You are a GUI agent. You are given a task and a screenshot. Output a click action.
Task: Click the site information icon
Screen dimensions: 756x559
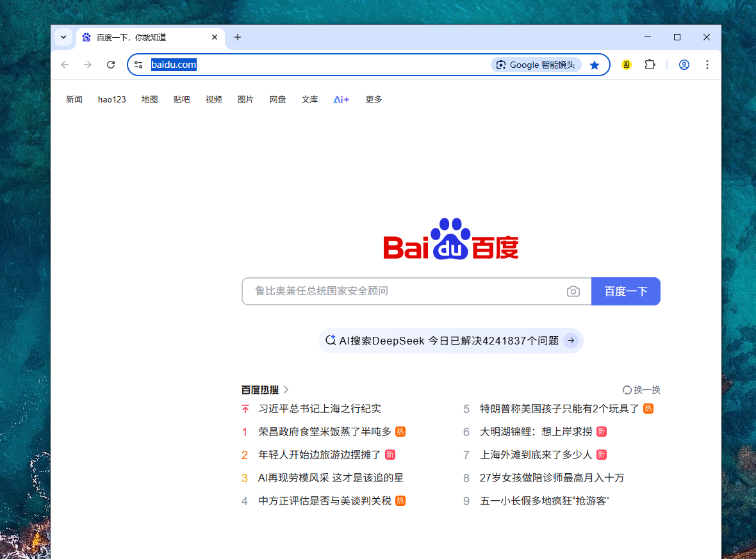click(x=138, y=65)
